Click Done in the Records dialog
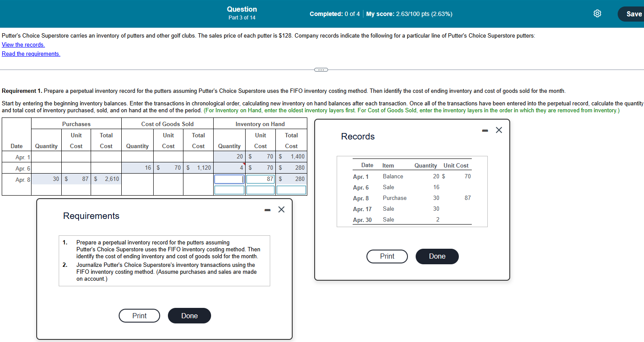Screen dimensions: 644x342 (x=437, y=256)
